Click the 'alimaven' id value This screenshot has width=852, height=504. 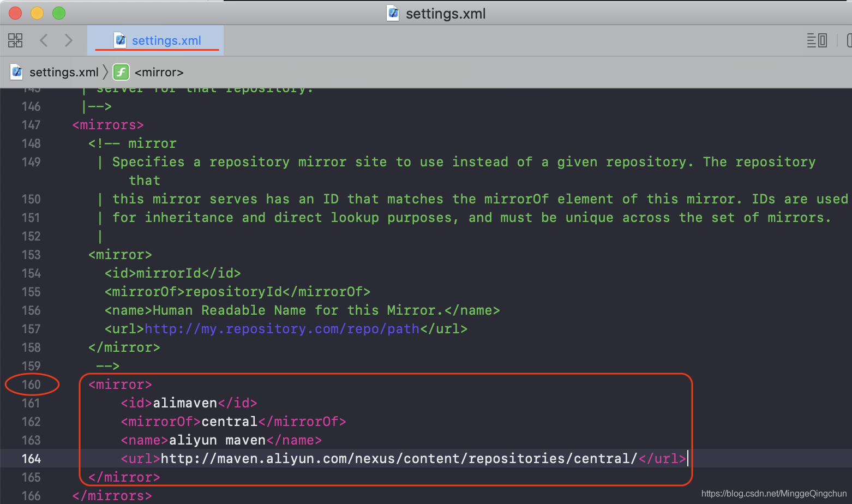(185, 403)
